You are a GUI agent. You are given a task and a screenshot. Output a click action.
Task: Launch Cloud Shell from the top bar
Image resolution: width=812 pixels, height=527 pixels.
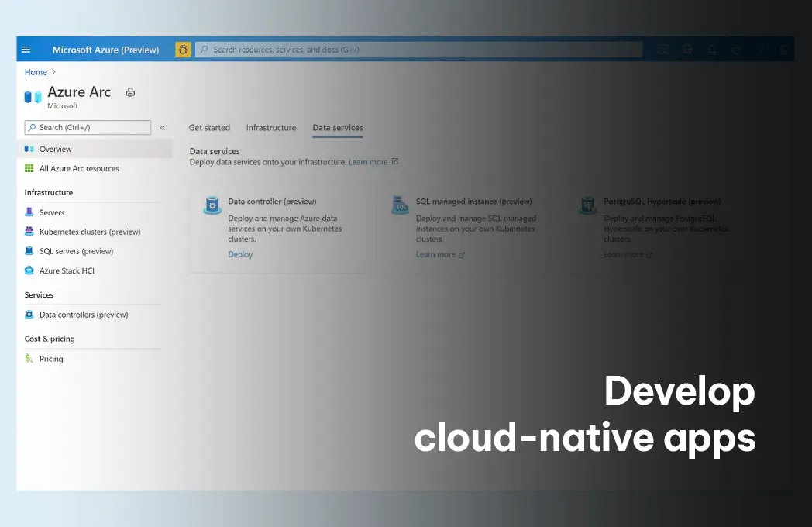(x=663, y=49)
